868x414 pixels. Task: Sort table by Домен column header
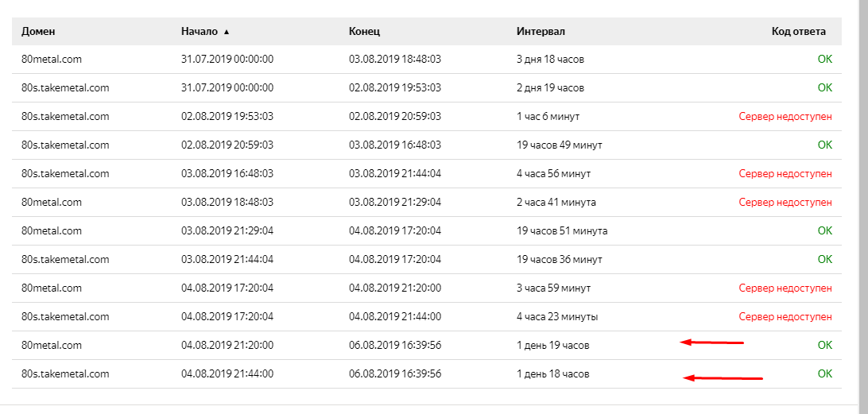(38, 32)
